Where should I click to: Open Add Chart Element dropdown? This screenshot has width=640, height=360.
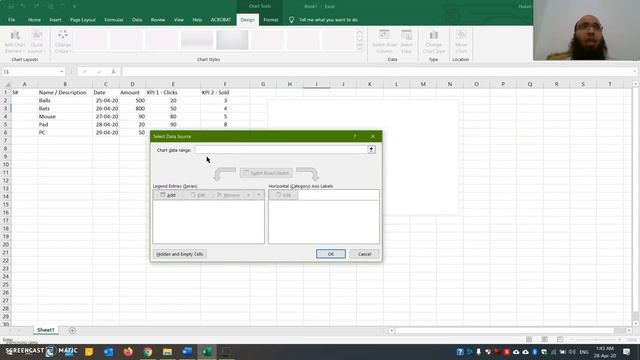(15, 42)
